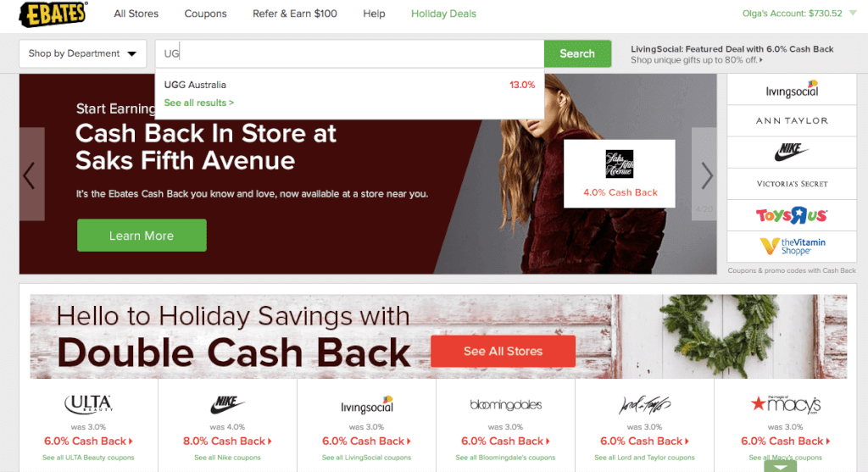The height and width of the screenshot is (472, 868).
Task: Go to next banner slide arrow
Action: pos(704,175)
